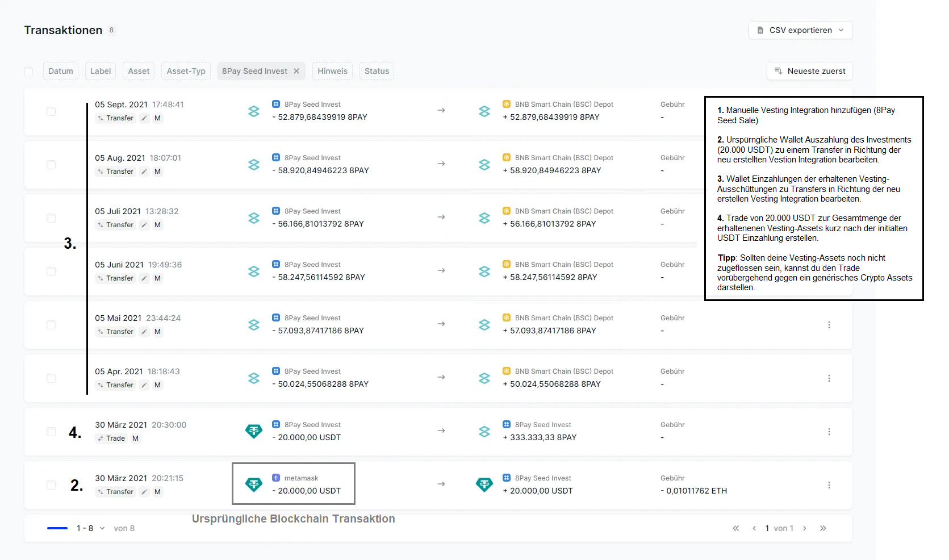Remove the 8Pay Seed Invest filter
This screenshot has width=949, height=560.
pos(296,71)
